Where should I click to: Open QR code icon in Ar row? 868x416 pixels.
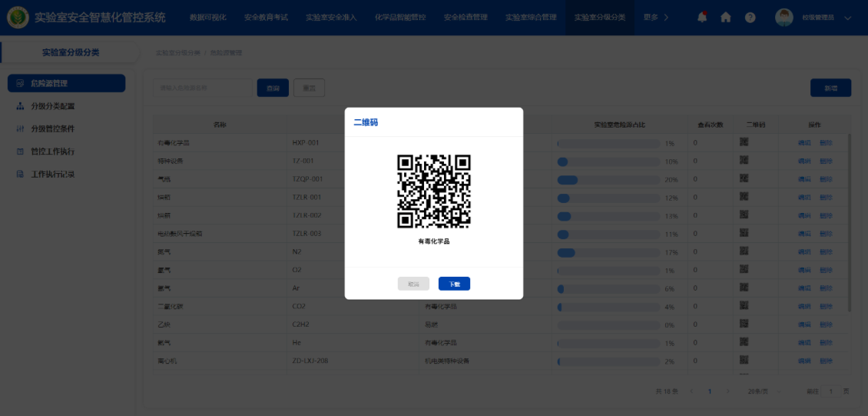744,288
